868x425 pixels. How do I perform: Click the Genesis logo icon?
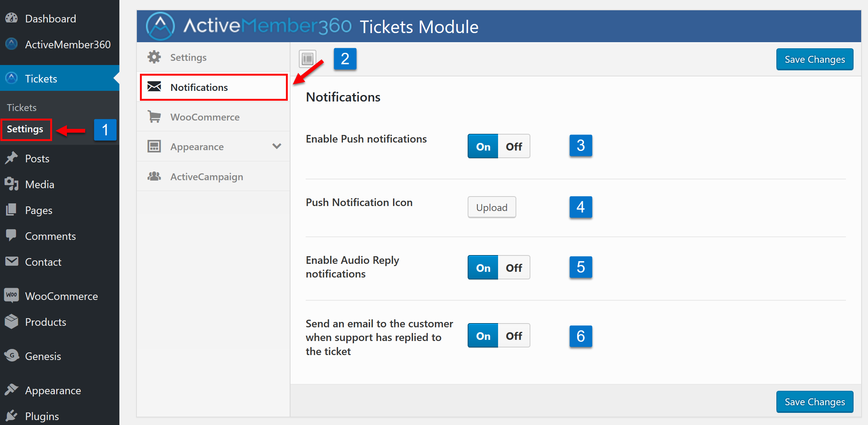pyautogui.click(x=11, y=355)
